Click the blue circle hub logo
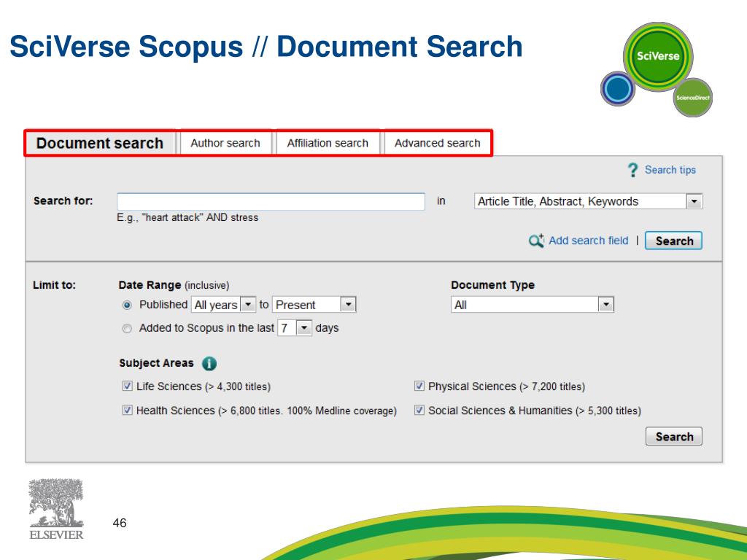The height and width of the screenshot is (560, 747). 618,88
